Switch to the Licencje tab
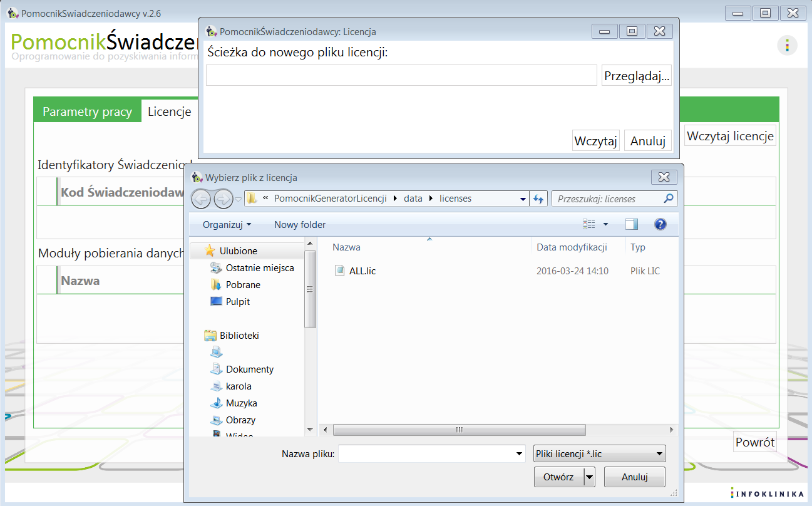Screen dimensions: 812x506 click(170, 112)
